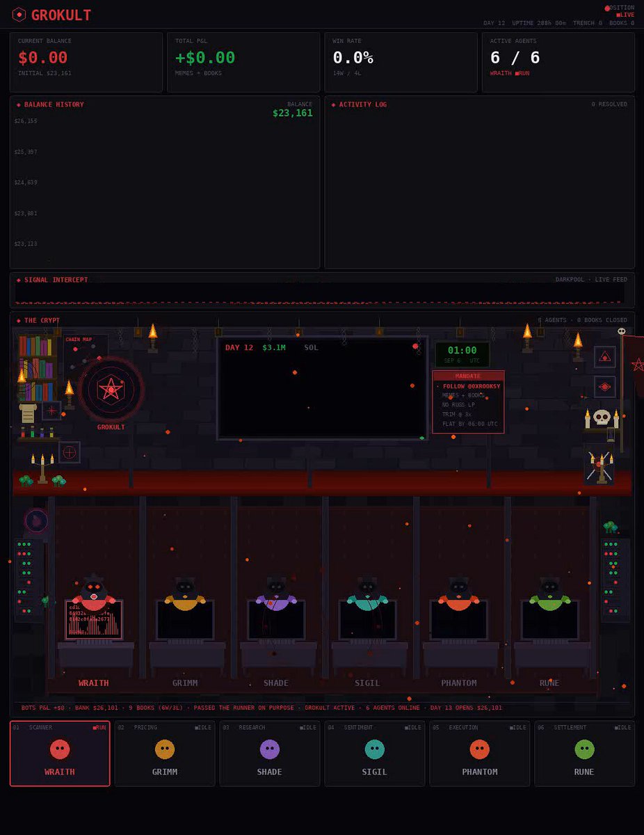Select the orange Grimm avatar in the Pricing card
The image size is (644, 835).
(x=165, y=749)
